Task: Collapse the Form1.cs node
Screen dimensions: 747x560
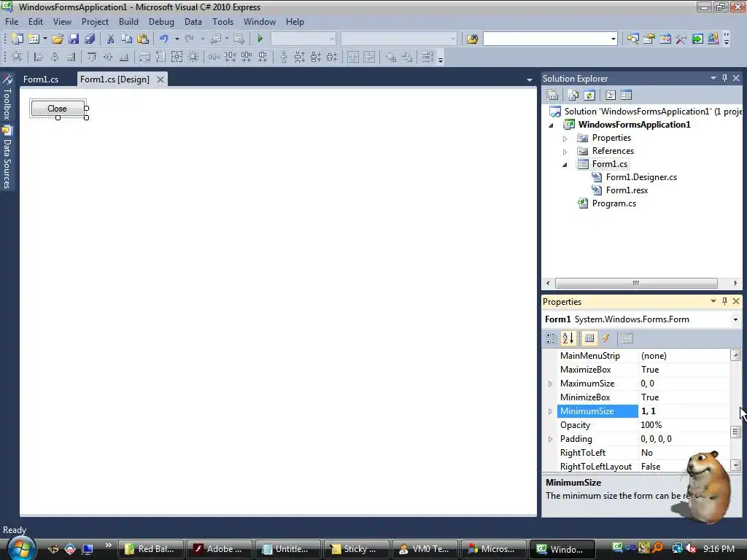Action: [x=565, y=165]
